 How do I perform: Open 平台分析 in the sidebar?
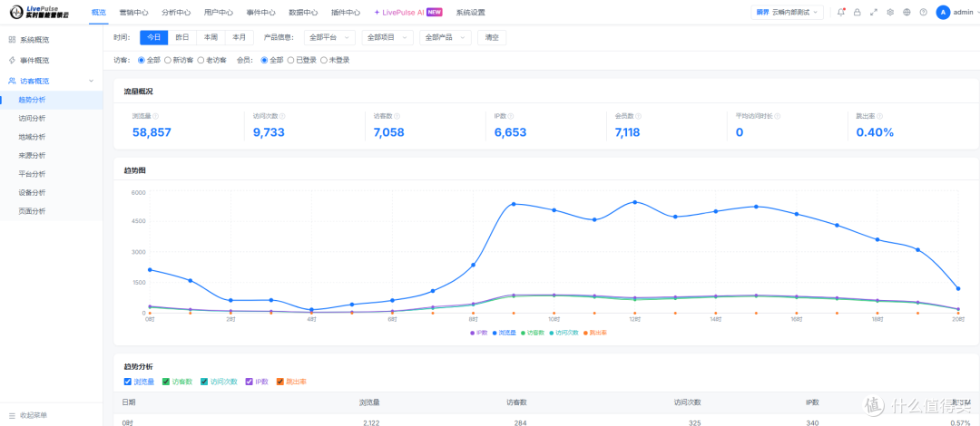(x=51, y=174)
